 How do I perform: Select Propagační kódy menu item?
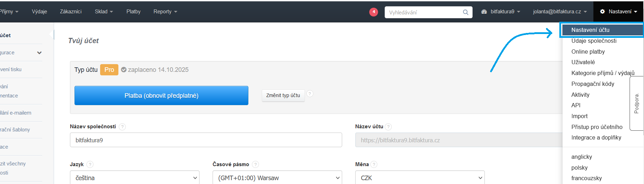click(593, 84)
